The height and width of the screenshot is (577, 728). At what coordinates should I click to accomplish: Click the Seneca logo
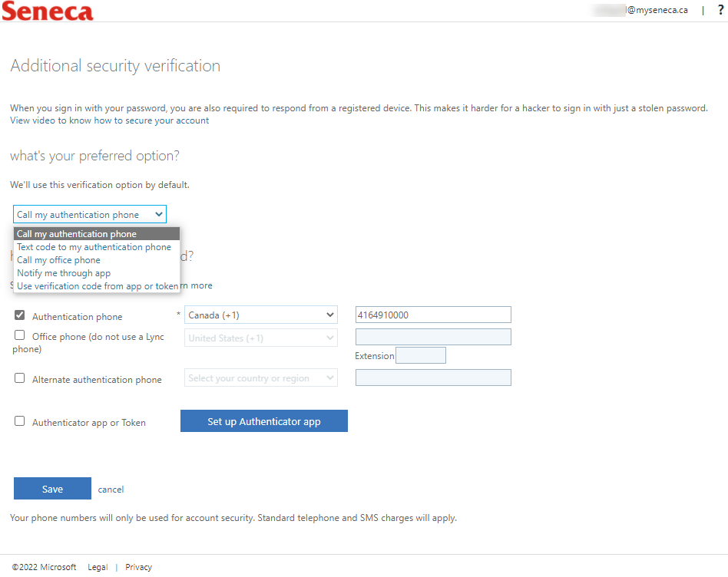click(x=48, y=11)
